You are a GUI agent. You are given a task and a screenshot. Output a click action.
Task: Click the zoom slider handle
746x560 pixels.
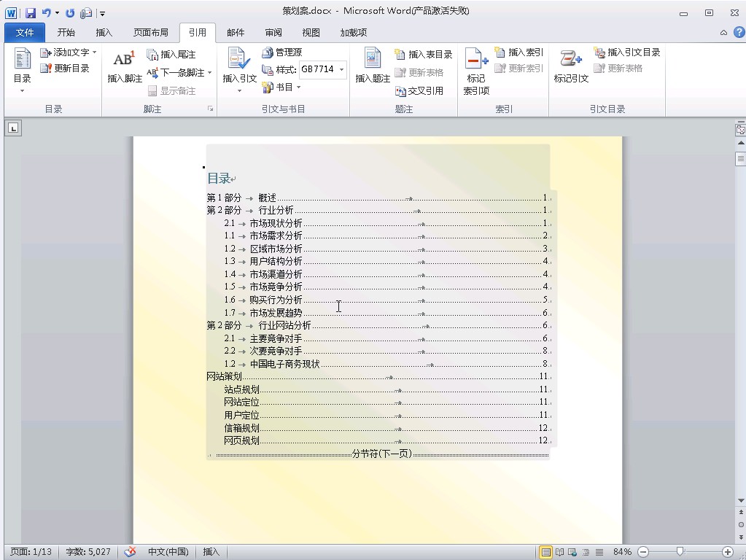(680, 552)
